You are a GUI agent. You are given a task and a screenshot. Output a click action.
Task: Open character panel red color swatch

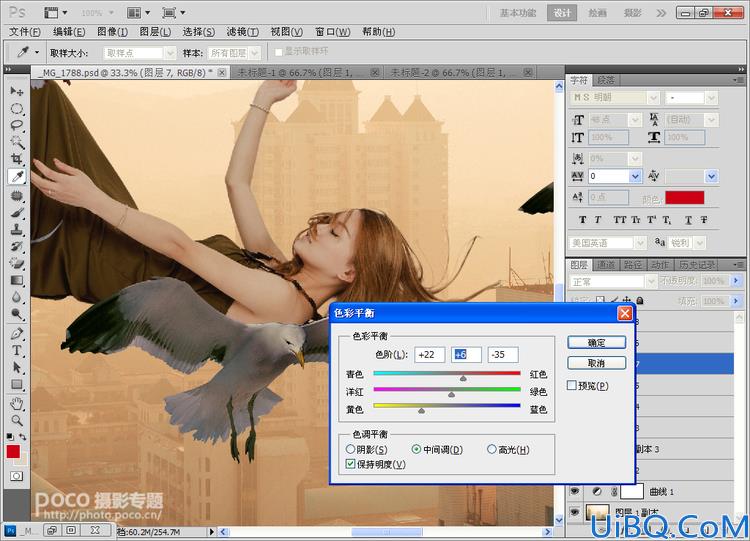[684, 198]
